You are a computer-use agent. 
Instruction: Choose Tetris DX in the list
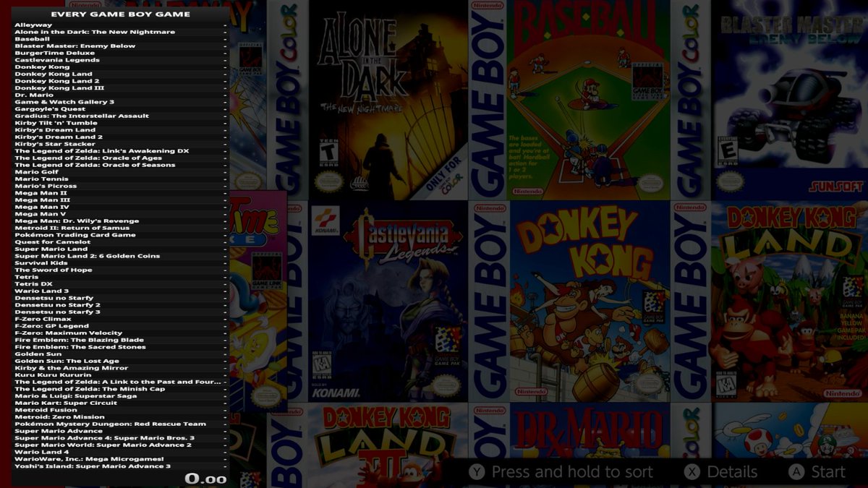coord(121,284)
